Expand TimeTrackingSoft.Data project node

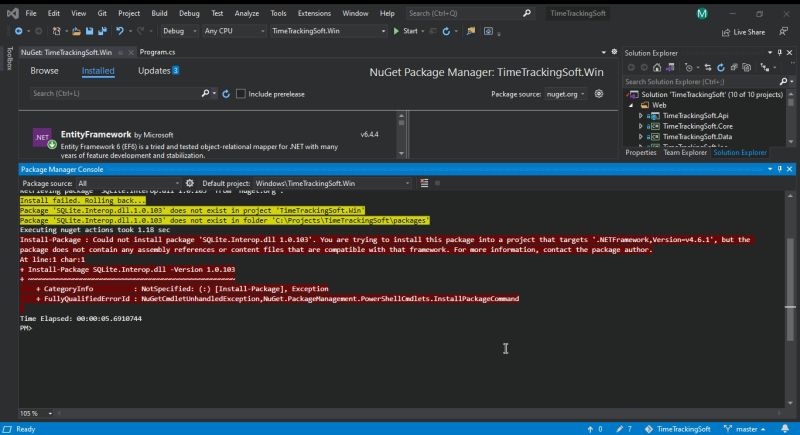click(641, 137)
